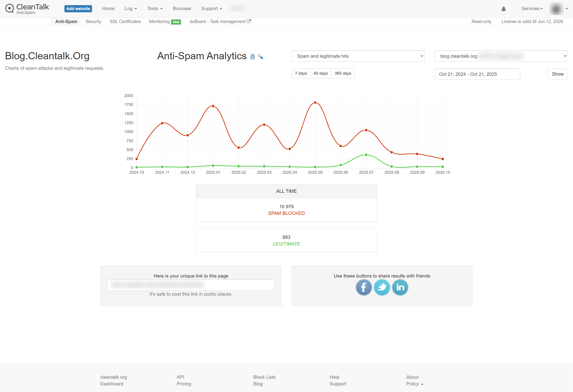Share results on Twitter
This screenshot has width=573, height=392.
pyautogui.click(x=382, y=287)
